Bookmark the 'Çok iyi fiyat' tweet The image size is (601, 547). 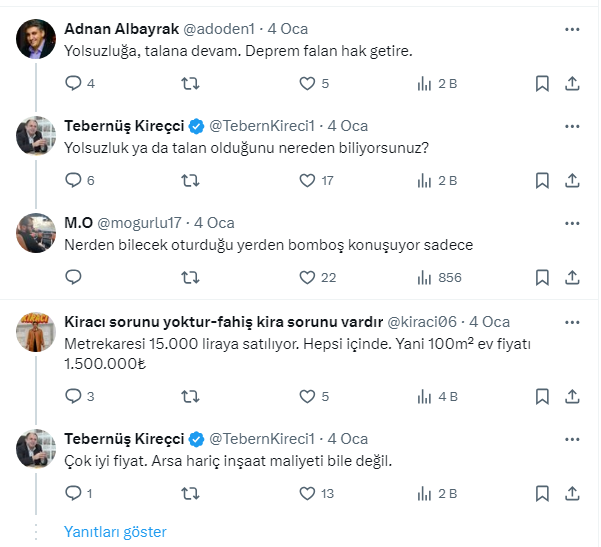click(x=541, y=493)
